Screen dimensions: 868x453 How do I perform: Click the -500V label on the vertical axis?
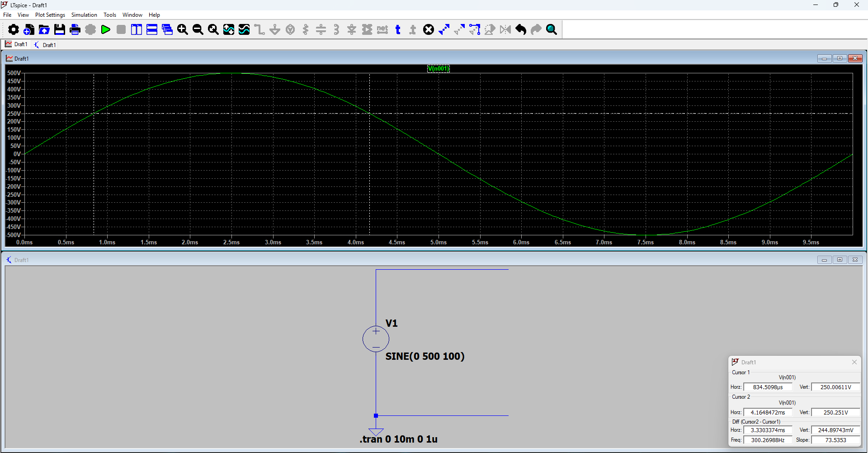click(x=13, y=235)
